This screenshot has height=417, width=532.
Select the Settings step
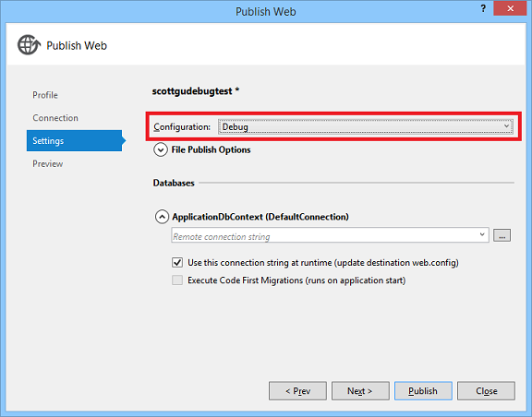click(x=74, y=141)
